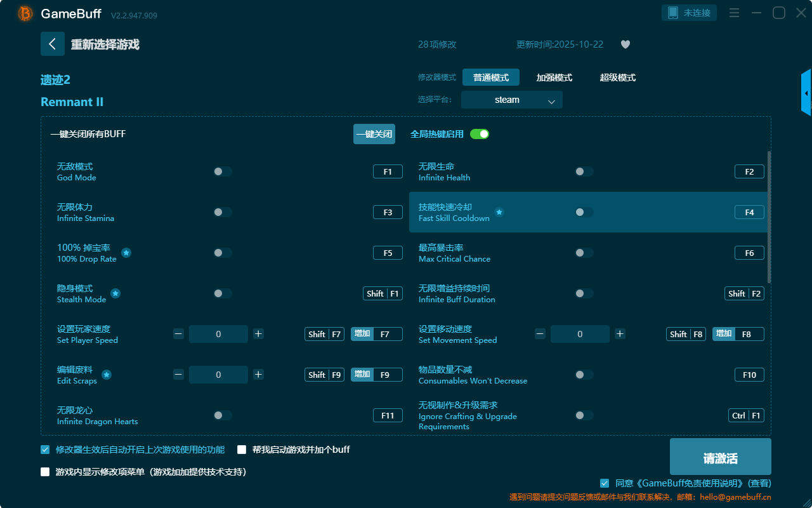Image resolution: width=812 pixels, height=508 pixels.
Task: Click the star icon next to Edit Scraps
Action: pos(107,375)
